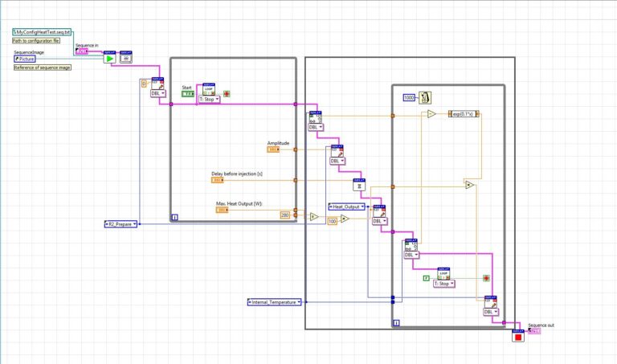Viewport: 617px width, 364px height.
Task: Open the R2_Prepare dropdown
Action: click(122, 223)
